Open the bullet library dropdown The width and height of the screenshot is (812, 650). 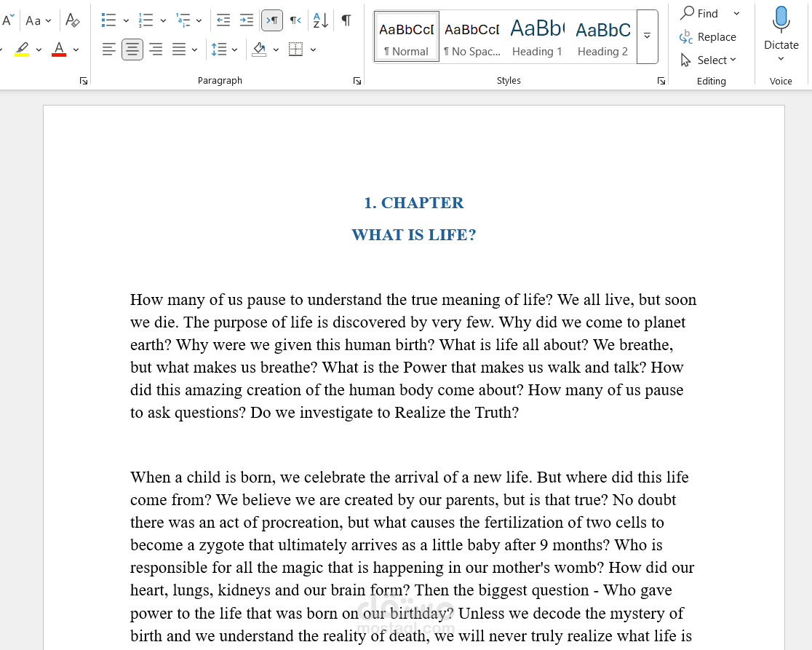[126, 20]
